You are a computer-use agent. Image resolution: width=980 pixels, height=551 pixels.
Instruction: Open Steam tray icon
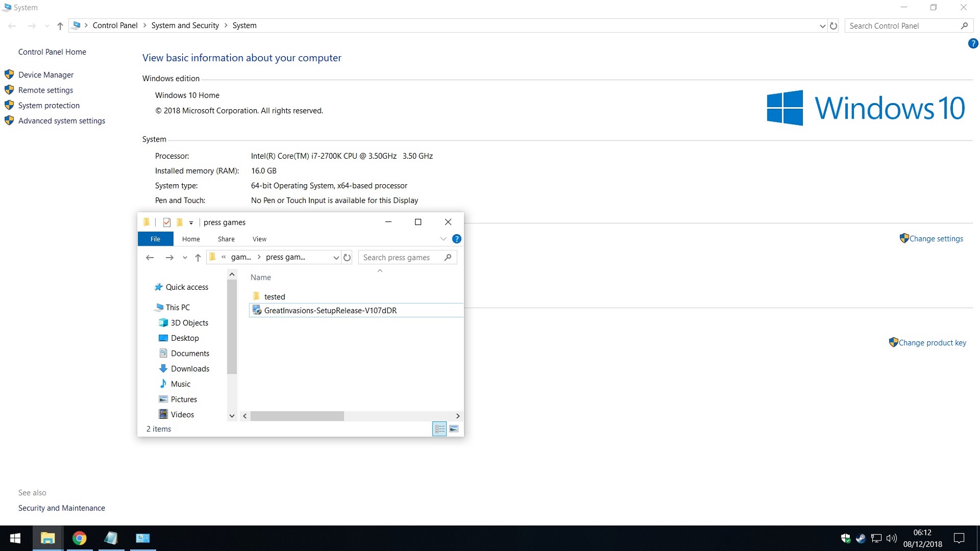coord(861,539)
